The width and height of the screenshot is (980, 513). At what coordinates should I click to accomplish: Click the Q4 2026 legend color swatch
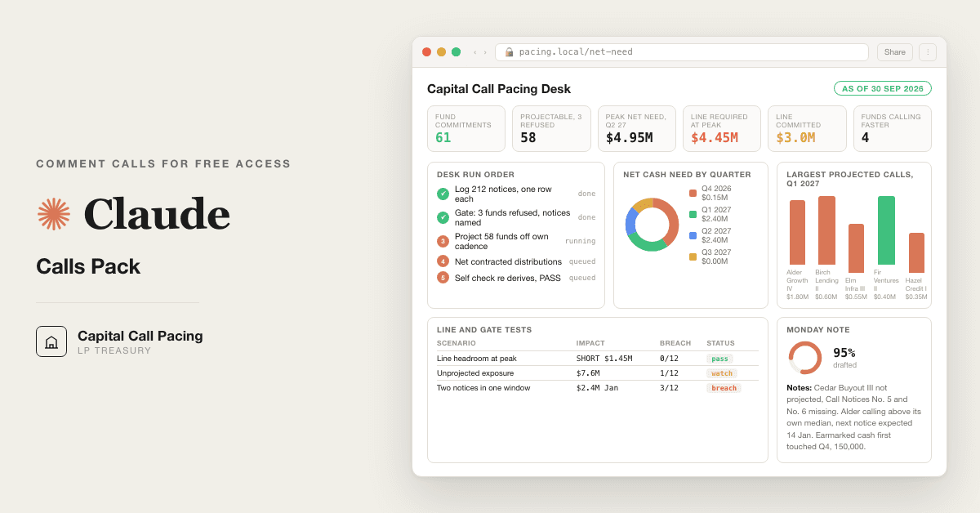coord(693,194)
